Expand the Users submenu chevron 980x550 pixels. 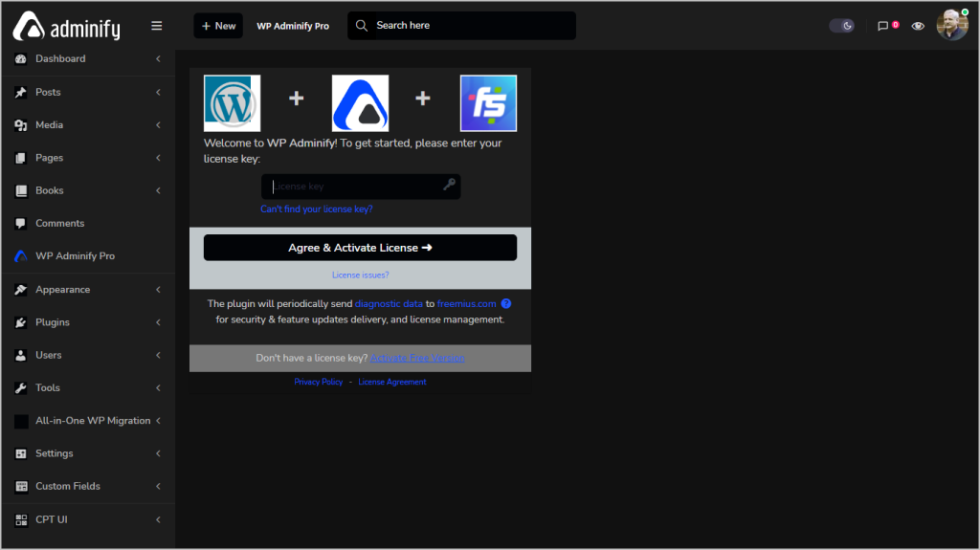158,355
